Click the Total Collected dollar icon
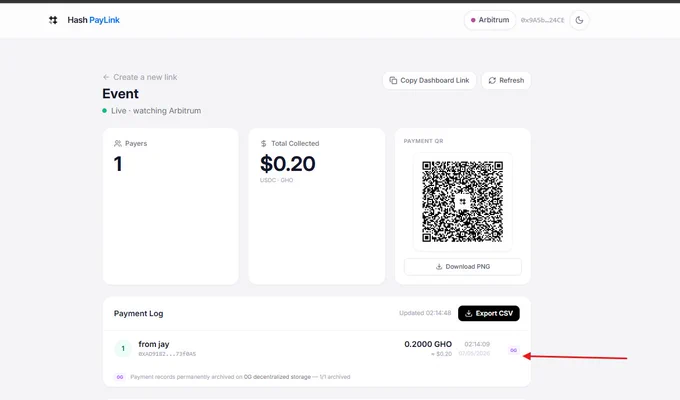Image resolution: width=680 pixels, height=400 pixels. [x=263, y=143]
